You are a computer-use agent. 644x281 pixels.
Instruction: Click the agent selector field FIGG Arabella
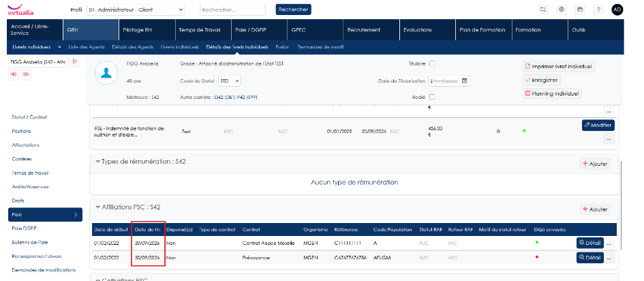37,62
